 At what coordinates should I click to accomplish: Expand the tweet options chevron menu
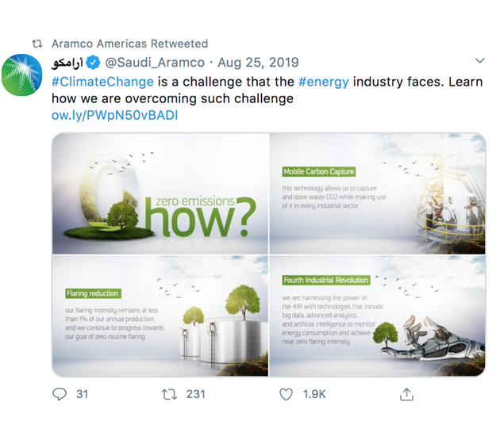479,61
